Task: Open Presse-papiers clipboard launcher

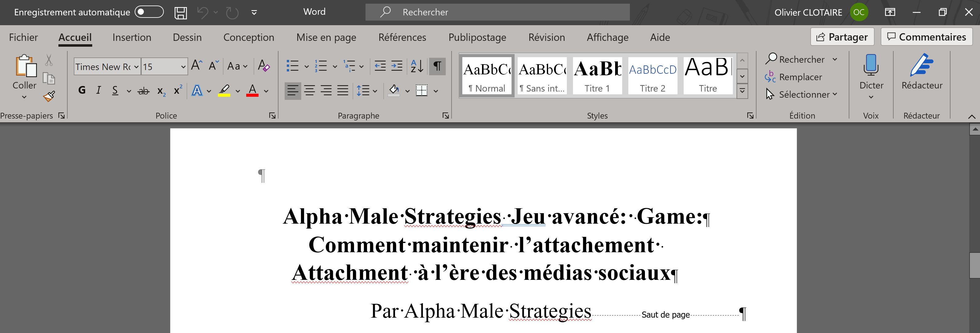Action: [x=61, y=116]
